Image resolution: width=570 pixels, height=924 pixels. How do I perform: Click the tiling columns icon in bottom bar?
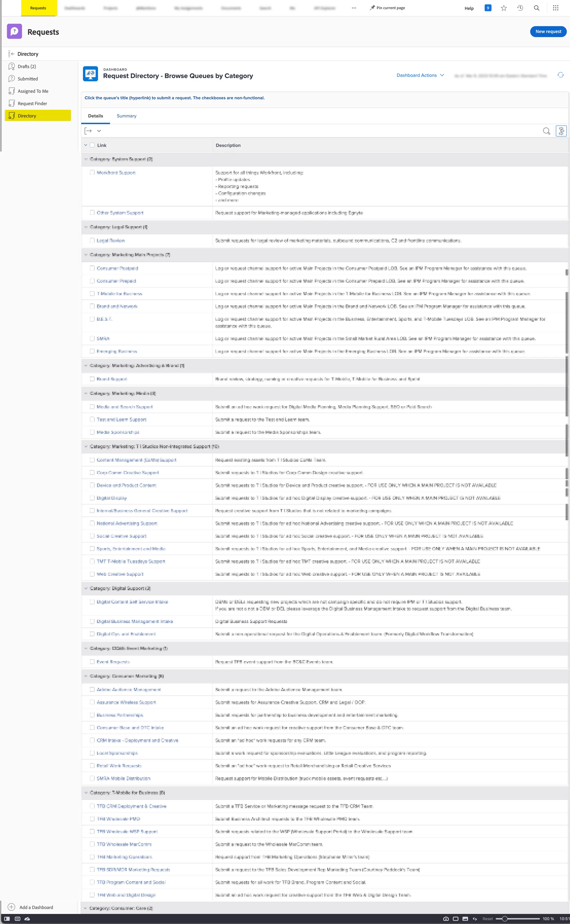(x=17, y=919)
